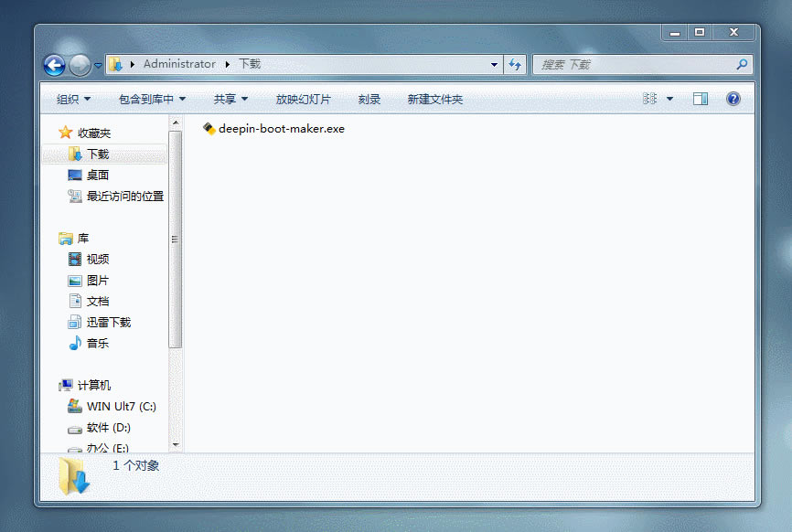
Task: Click the large 下载 folder icon in details pane
Action: coord(74,476)
